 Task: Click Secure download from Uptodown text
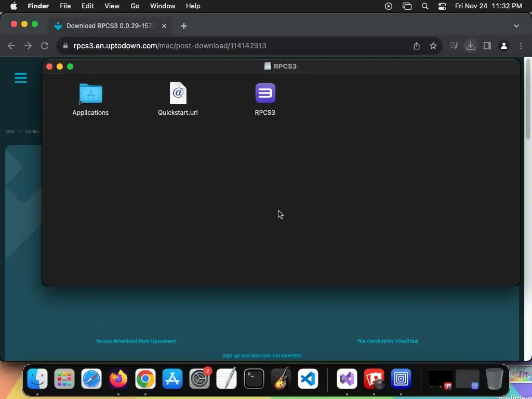[x=136, y=341]
